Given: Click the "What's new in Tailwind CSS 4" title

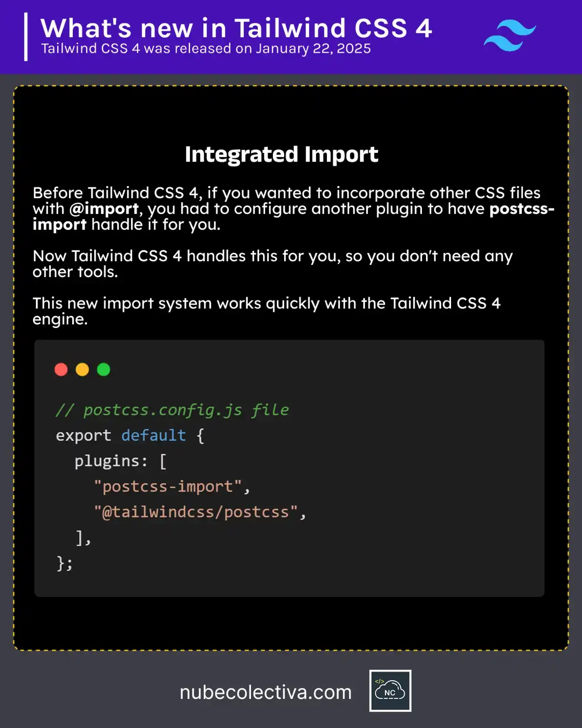Looking at the screenshot, I should point(236,28).
